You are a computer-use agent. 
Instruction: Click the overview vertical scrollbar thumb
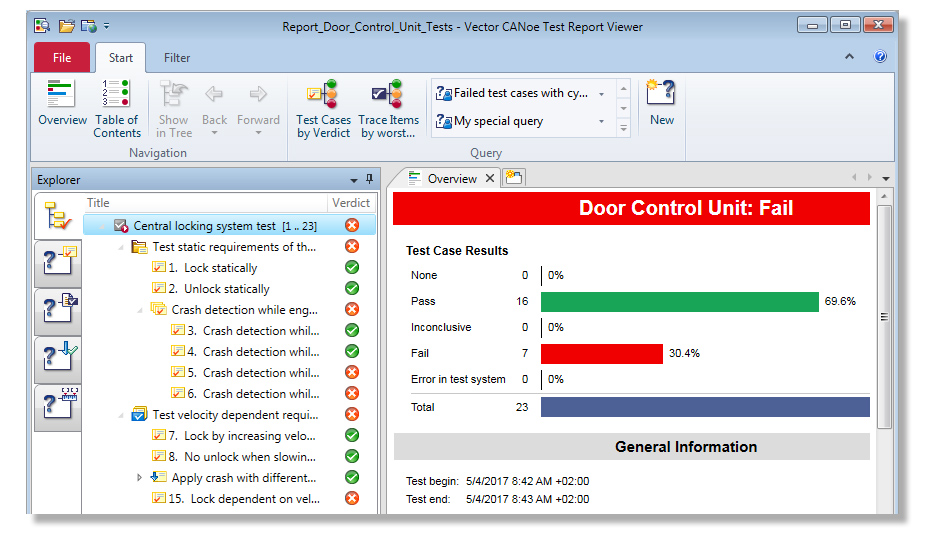click(883, 317)
